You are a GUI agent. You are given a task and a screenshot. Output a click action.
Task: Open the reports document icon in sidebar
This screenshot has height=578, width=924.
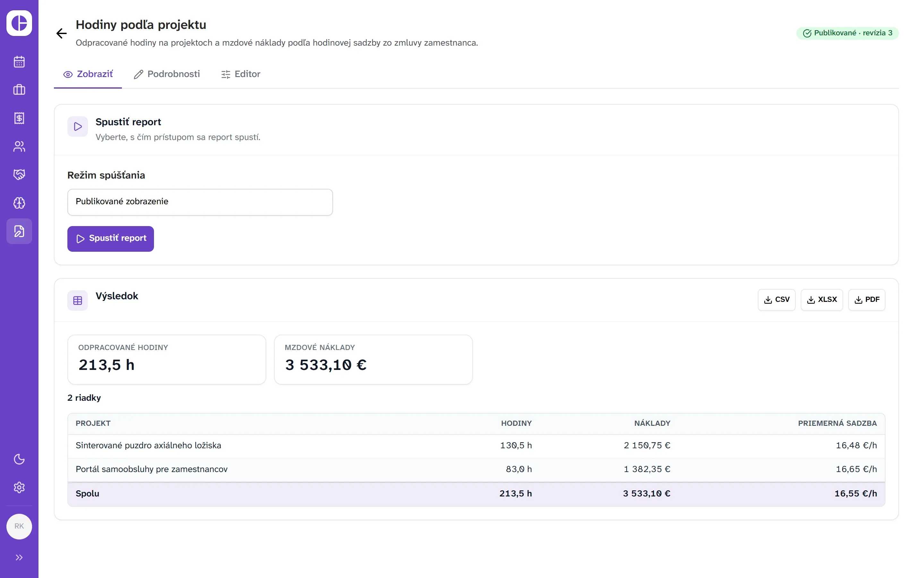(x=19, y=231)
